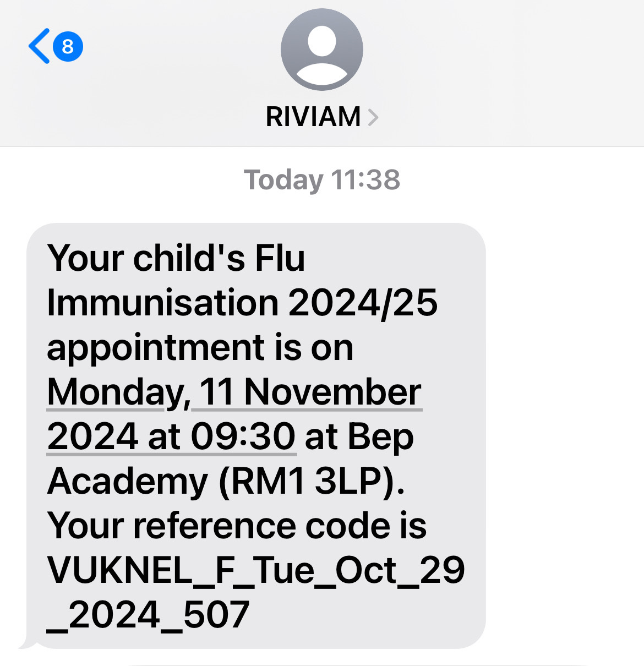Screen dimensions: 644x666
Task: Tap the Your child's Flu first line
Action: click(176, 258)
